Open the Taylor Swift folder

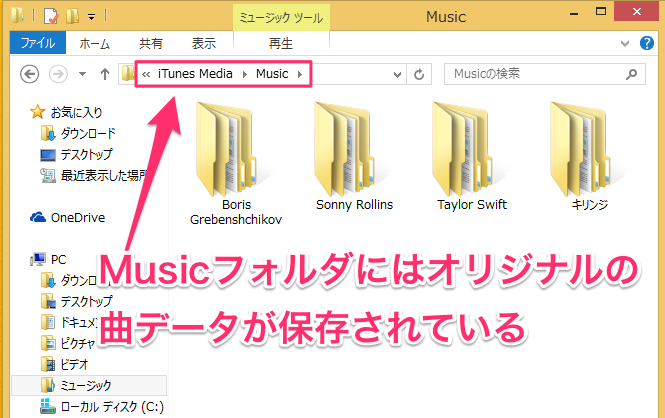[x=472, y=157]
